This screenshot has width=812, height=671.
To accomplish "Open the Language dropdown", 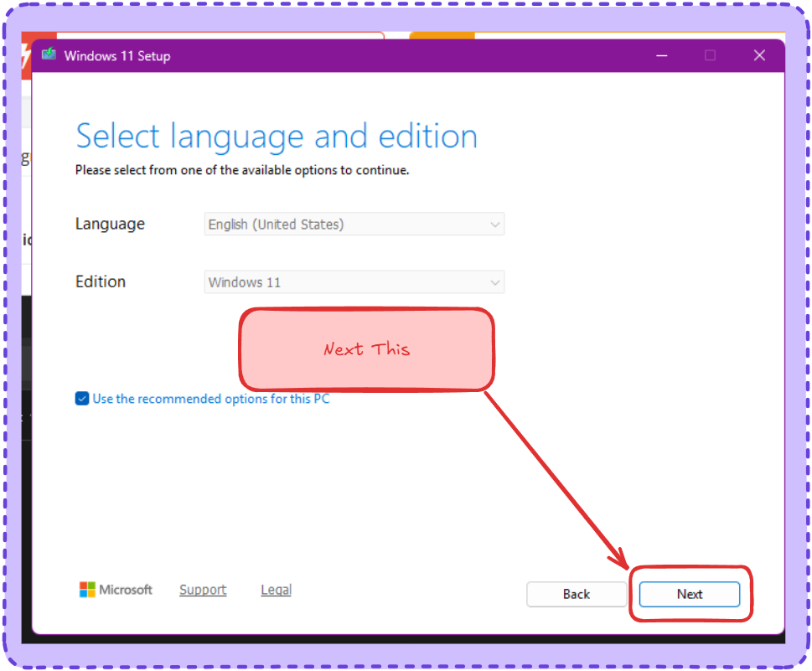I will pos(354,225).
